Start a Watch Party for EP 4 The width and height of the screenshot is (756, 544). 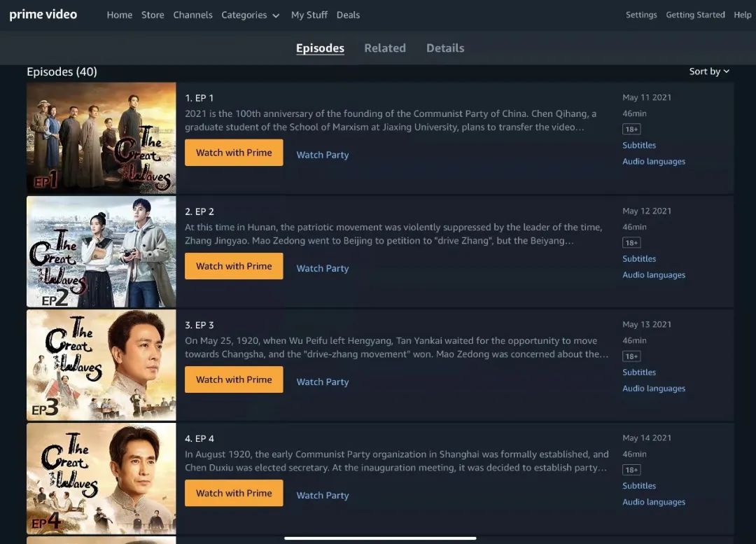click(x=323, y=495)
